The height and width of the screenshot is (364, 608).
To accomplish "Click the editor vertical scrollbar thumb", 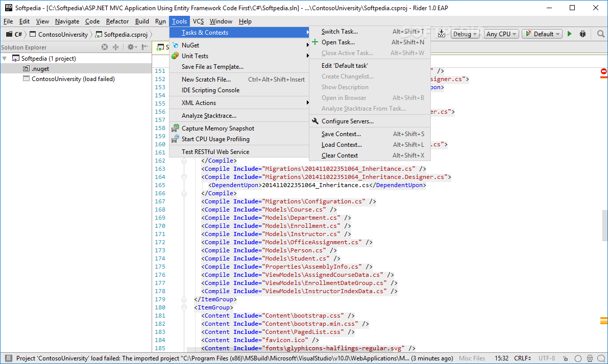I will (605, 226).
